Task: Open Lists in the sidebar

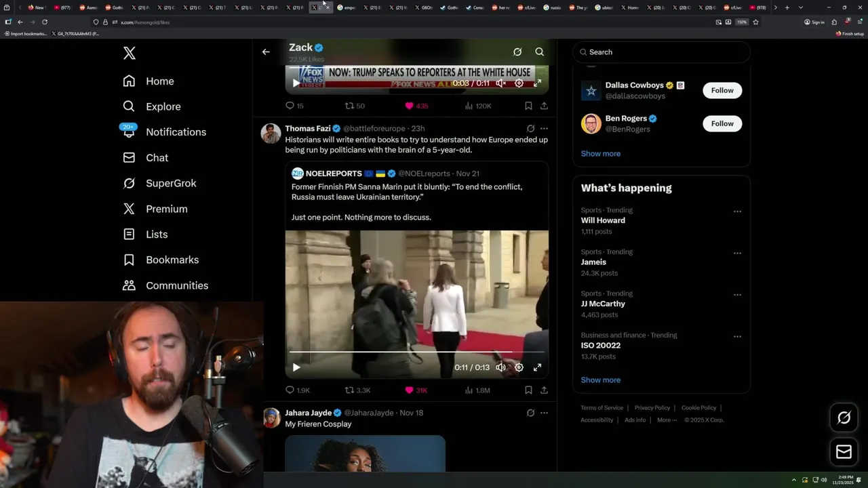Action: tap(145, 235)
